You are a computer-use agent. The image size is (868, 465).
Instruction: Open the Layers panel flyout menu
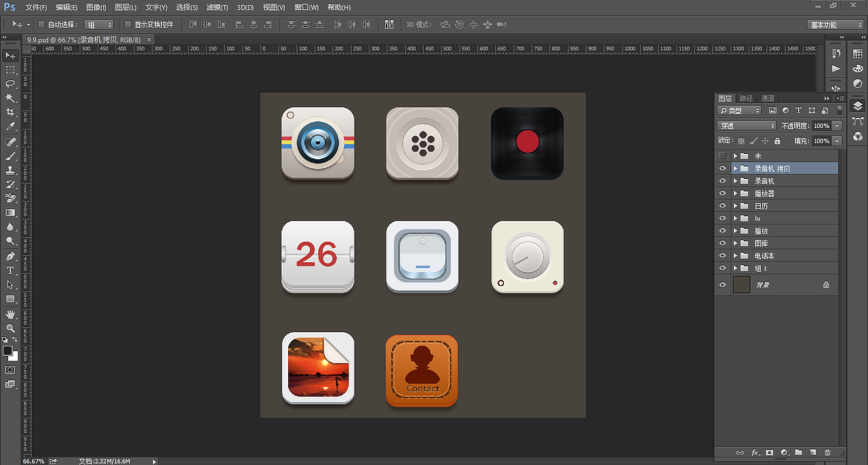841,98
